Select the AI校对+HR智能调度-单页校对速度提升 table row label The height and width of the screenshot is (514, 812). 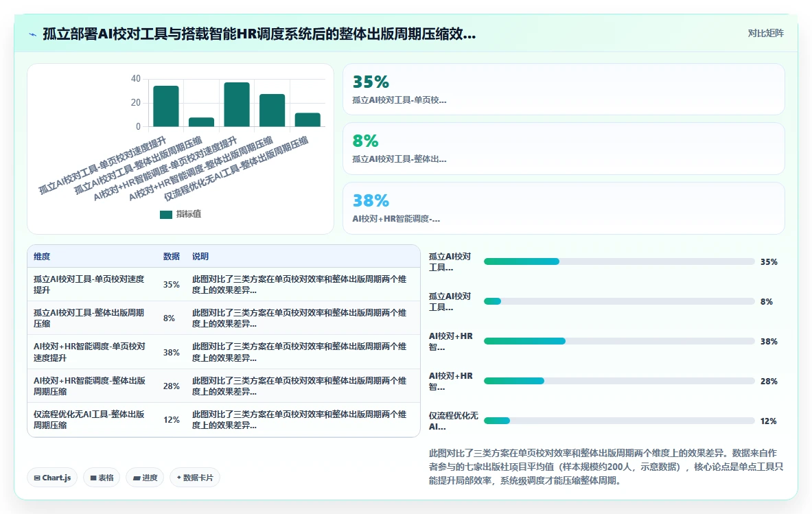90,352
